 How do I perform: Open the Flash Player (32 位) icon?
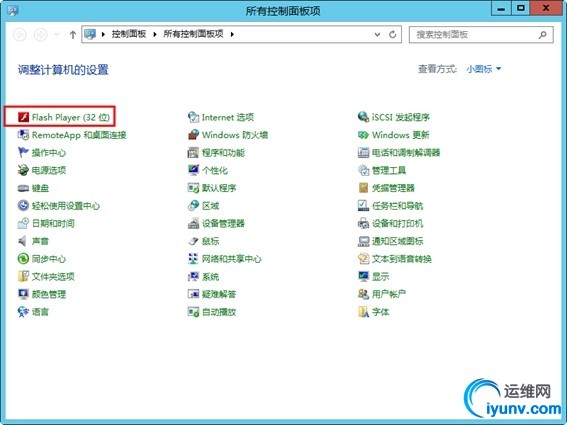pyautogui.click(x=24, y=117)
